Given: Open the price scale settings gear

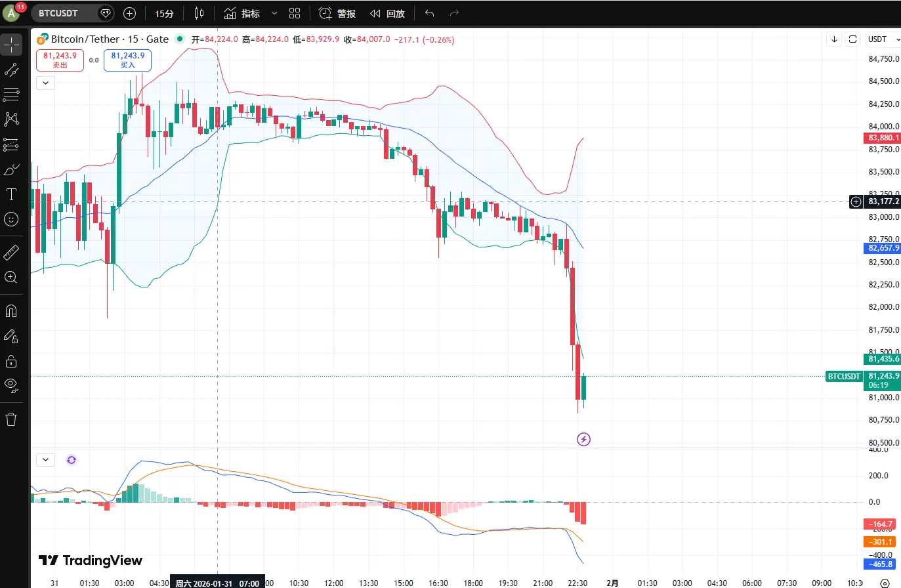Looking at the screenshot, I should (884, 583).
